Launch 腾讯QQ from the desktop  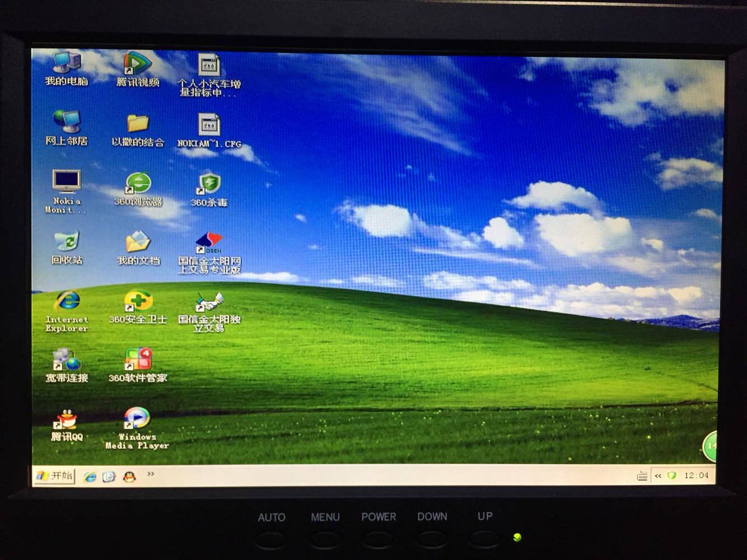tap(67, 425)
